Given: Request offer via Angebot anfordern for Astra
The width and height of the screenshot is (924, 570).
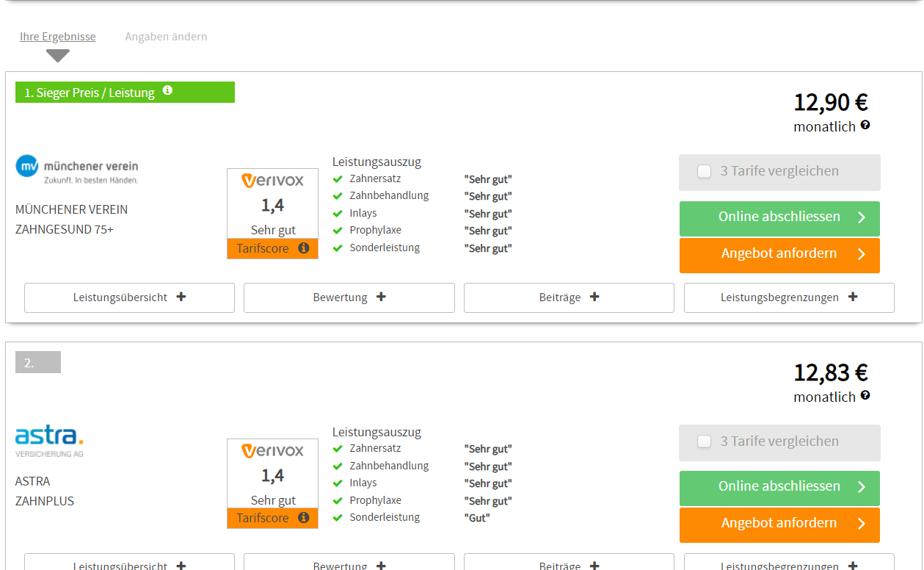Looking at the screenshot, I should pos(779,524).
